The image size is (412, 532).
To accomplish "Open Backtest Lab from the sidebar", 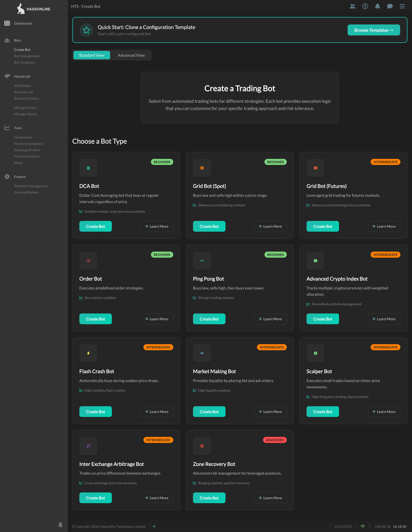I will 23,92.
